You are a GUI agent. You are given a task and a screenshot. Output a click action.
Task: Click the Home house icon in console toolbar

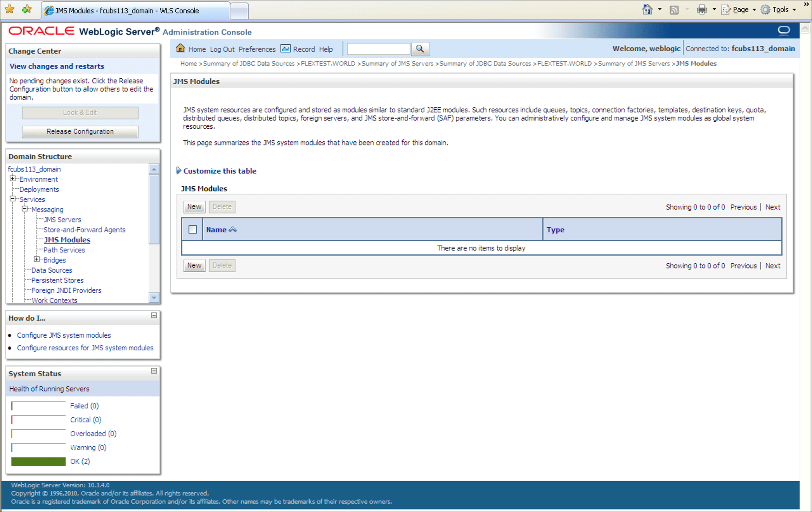(180, 49)
